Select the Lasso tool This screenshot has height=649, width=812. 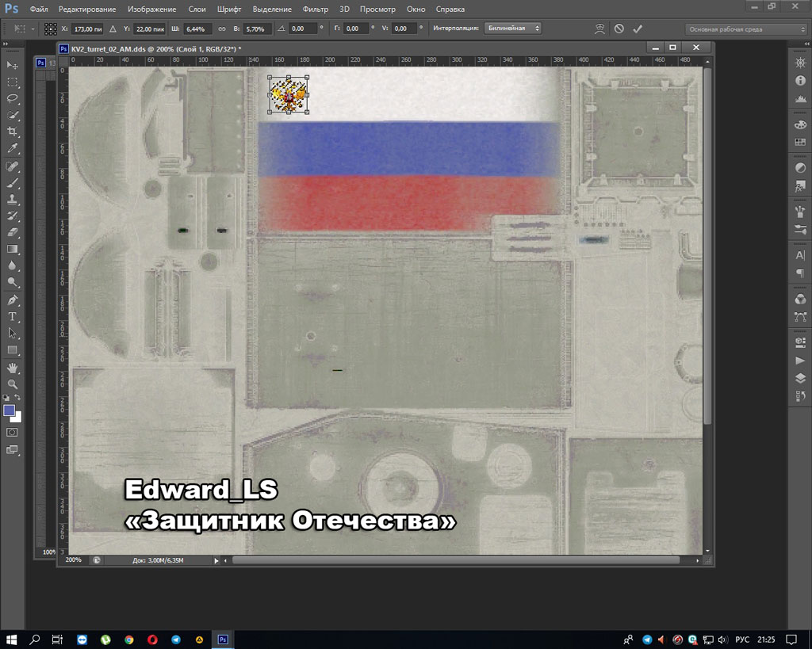point(13,98)
